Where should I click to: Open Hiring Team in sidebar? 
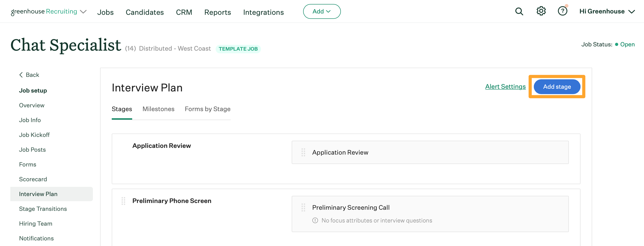(35, 224)
